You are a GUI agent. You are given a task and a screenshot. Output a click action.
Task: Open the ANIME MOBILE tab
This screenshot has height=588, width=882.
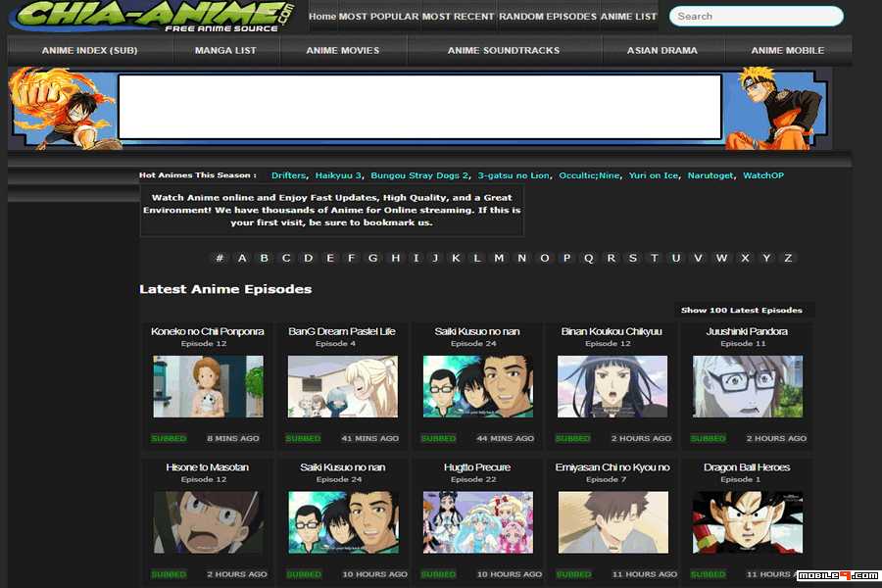pos(788,50)
